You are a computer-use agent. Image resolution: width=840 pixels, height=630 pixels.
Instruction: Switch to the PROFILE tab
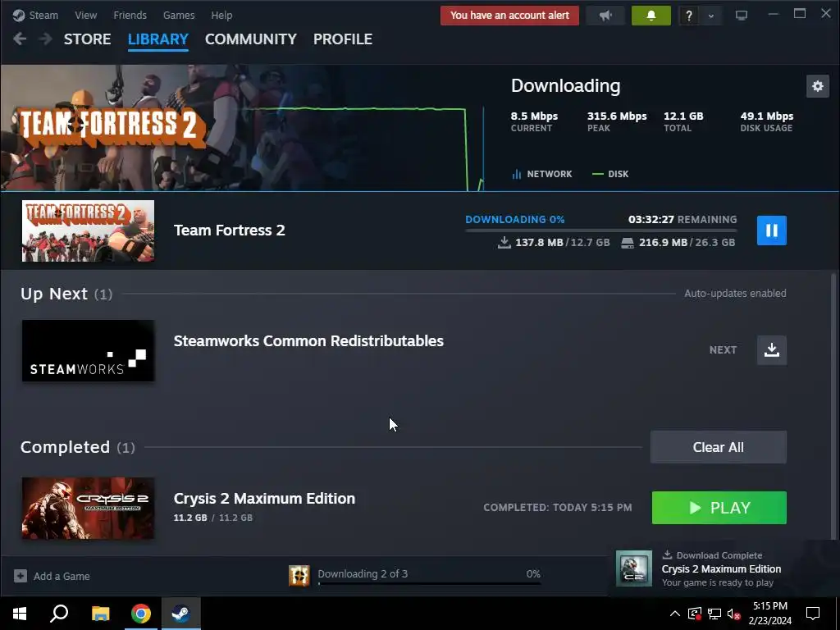pos(343,39)
